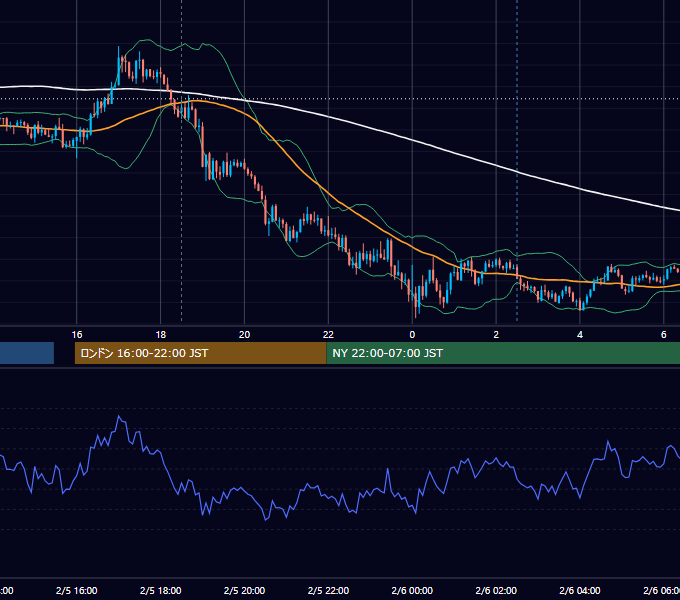Click the 16 hour label on the chart axis

tap(77, 335)
